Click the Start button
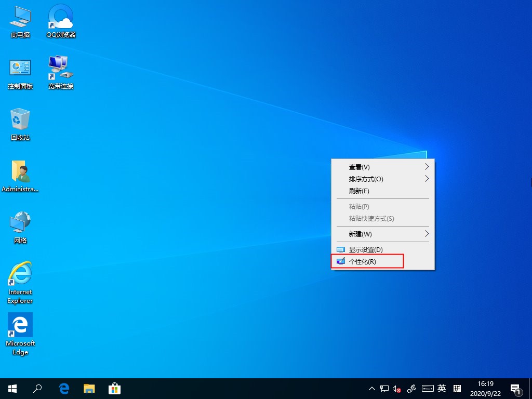532x399 pixels. (11, 388)
